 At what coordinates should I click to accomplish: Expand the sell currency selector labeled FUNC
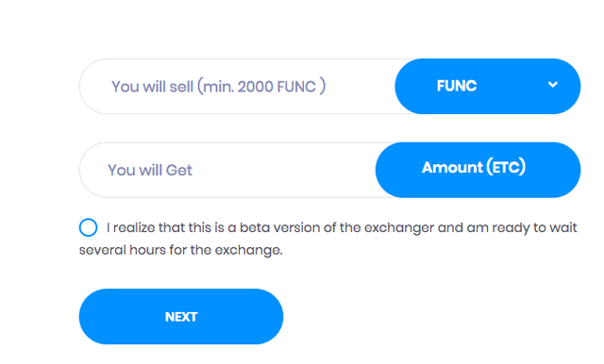click(488, 86)
